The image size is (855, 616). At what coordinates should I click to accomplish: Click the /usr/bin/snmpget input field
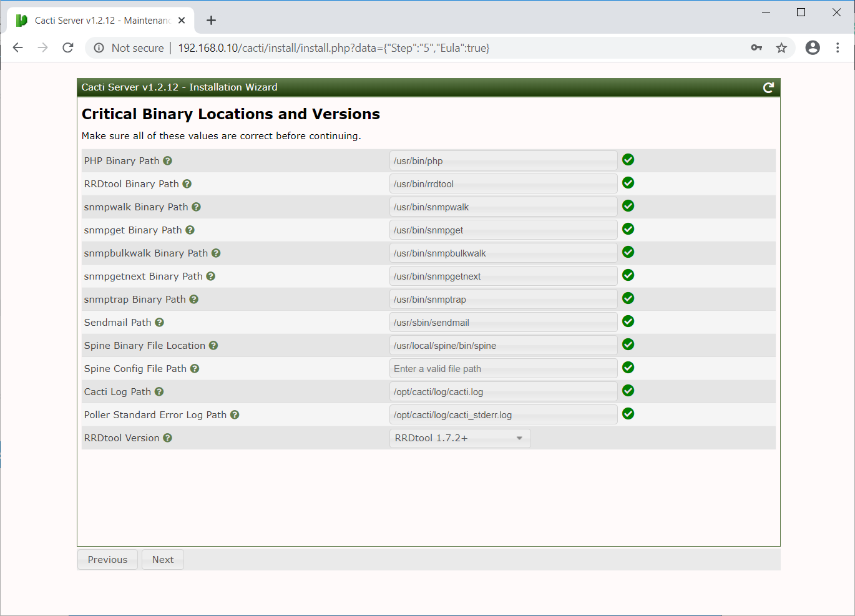504,230
